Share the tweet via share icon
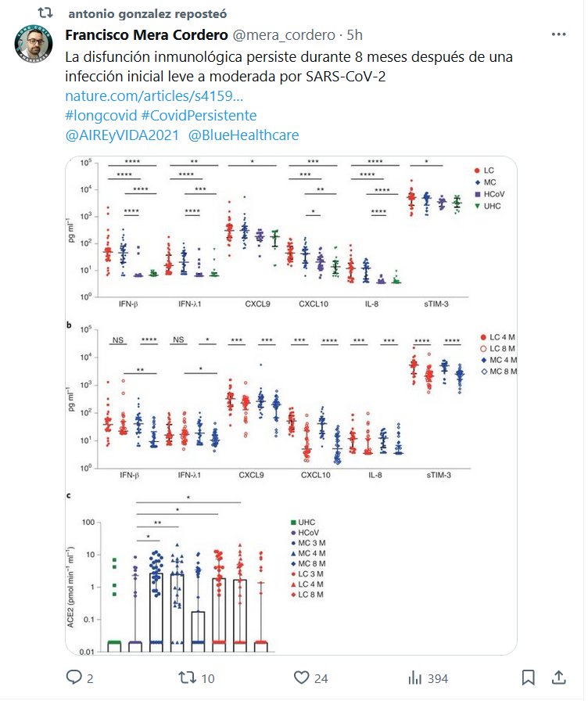The height and width of the screenshot is (701, 588). [560, 677]
